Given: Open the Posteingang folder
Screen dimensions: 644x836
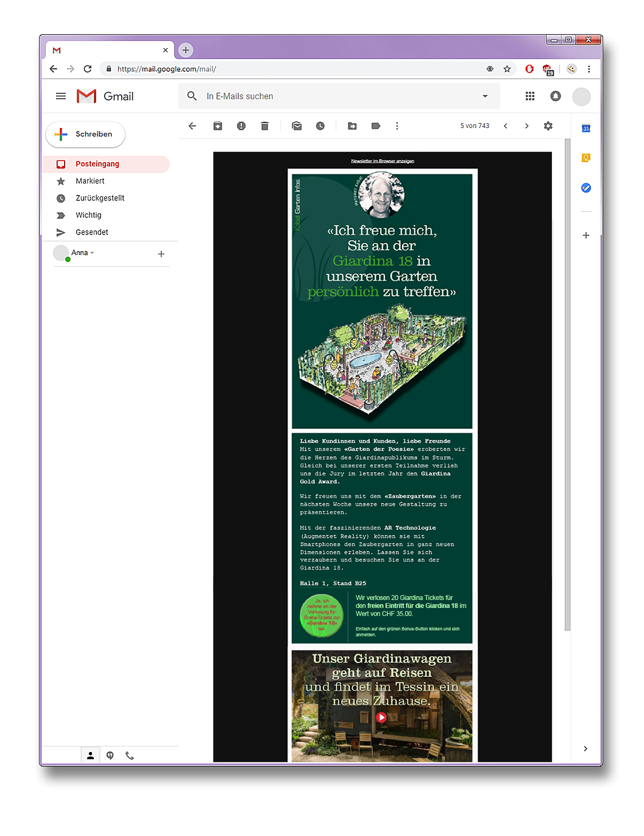Looking at the screenshot, I should pyautogui.click(x=105, y=164).
